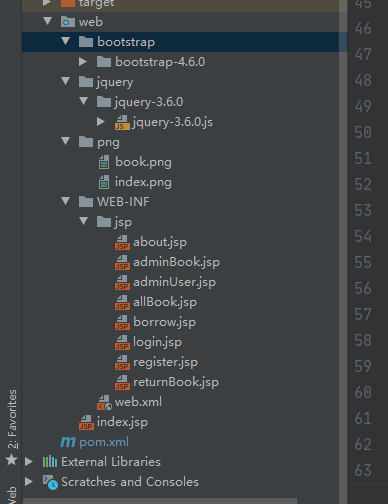
Task: Select pom.xml file name
Action: point(104,442)
